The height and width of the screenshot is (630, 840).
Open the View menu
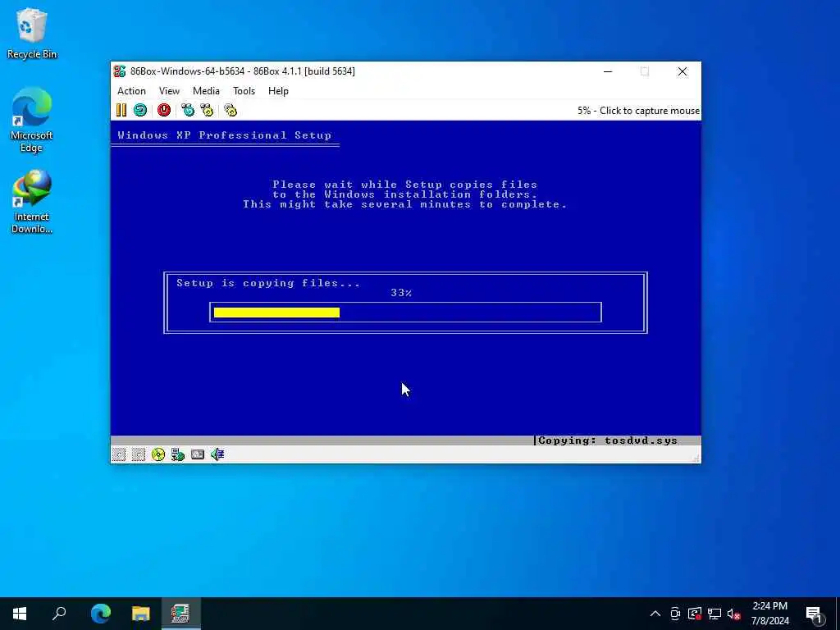coord(169,91)
